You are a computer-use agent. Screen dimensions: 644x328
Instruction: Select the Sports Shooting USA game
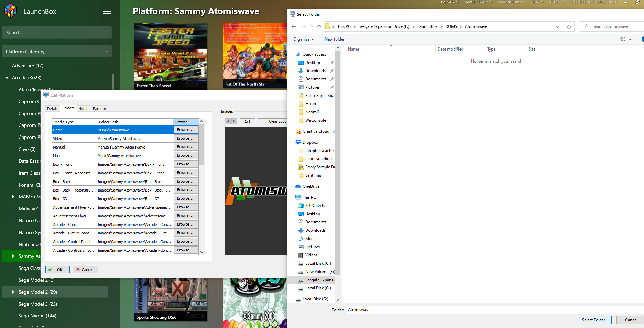[171, 299]
